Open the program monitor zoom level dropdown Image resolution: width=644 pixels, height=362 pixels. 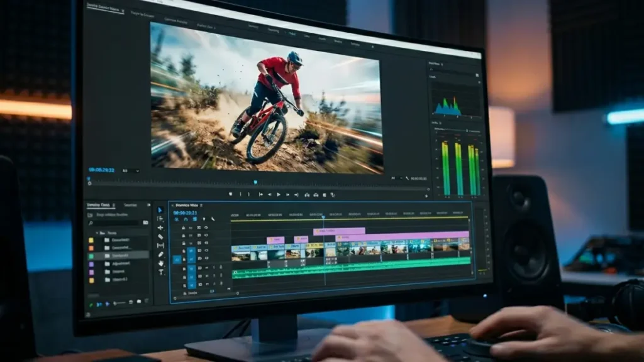point(131,171)
